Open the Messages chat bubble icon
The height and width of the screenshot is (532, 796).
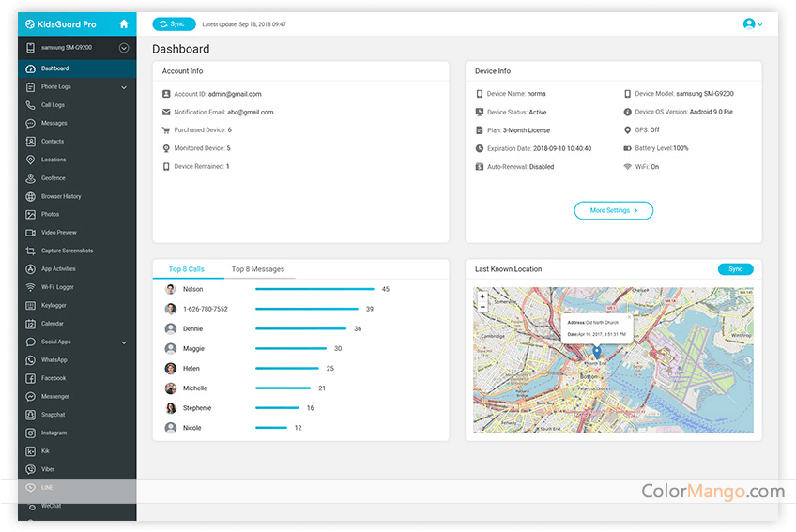(x=30, y=123)
